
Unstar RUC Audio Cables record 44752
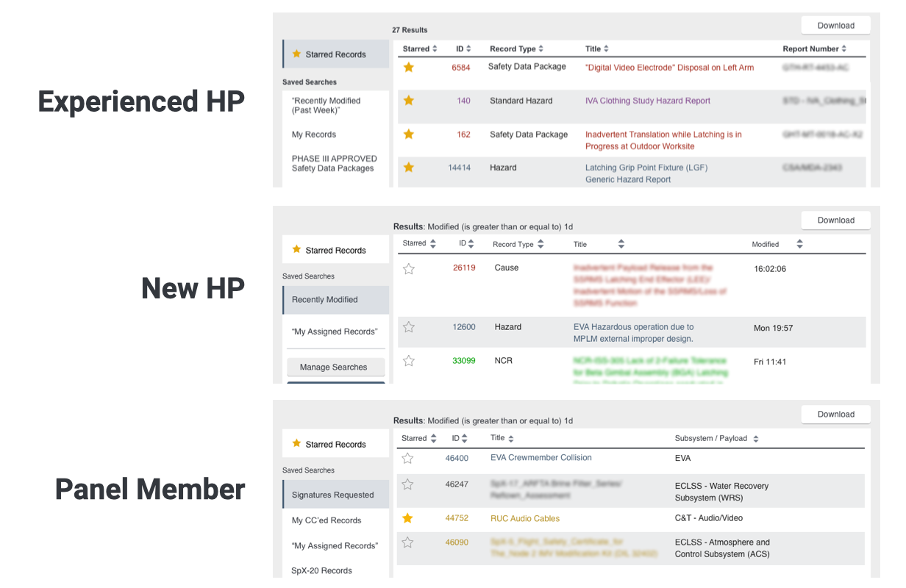pyautogui.click(x=407, y=518)
